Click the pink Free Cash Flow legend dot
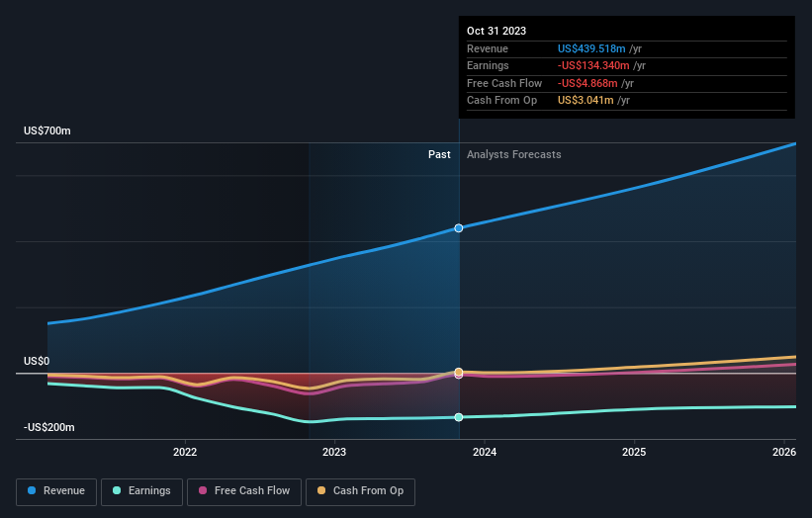This screenshot has height=518, width=812. point(203,490)
